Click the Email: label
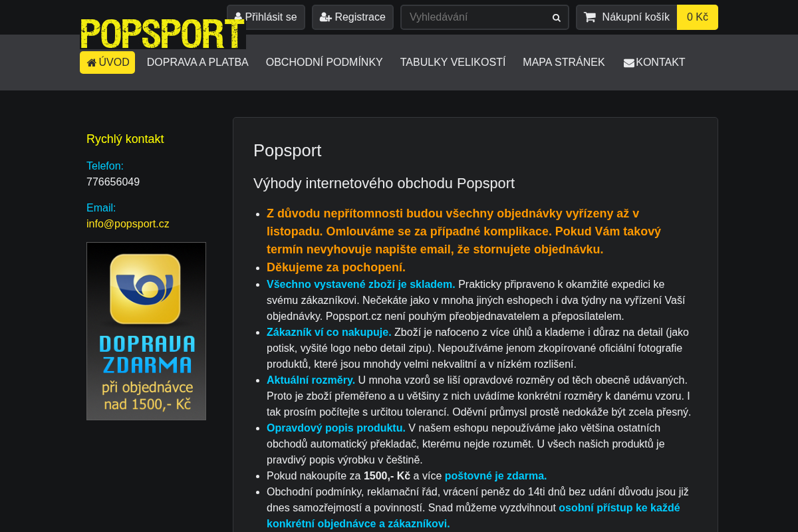798x532 pixels. point(101,208)
